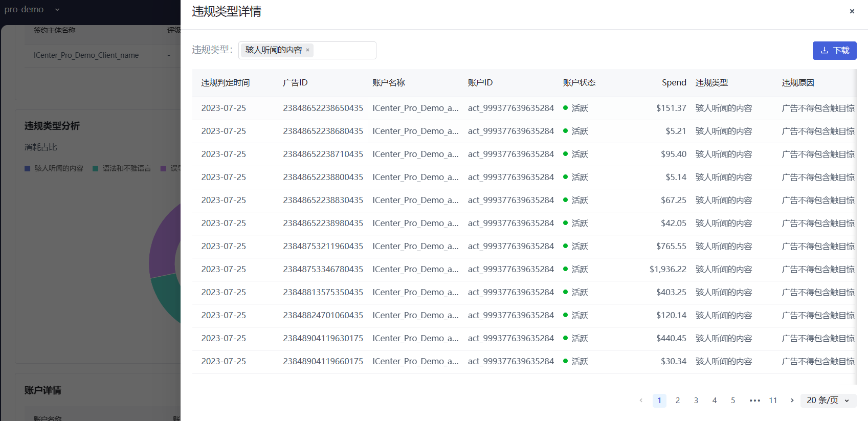Click ICenter_Pro_Demo_Client_name in background table
The height and width of the screenshot is (421, 868).
[86, 55]
